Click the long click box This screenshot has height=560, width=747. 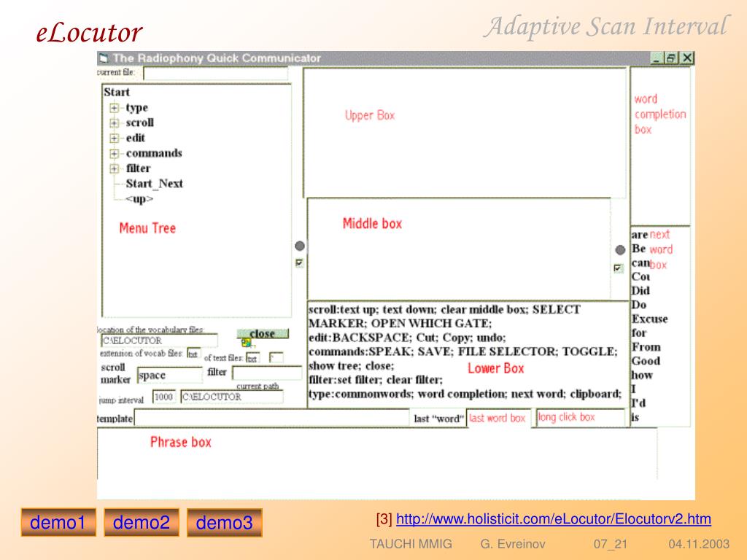pos(580,417)
